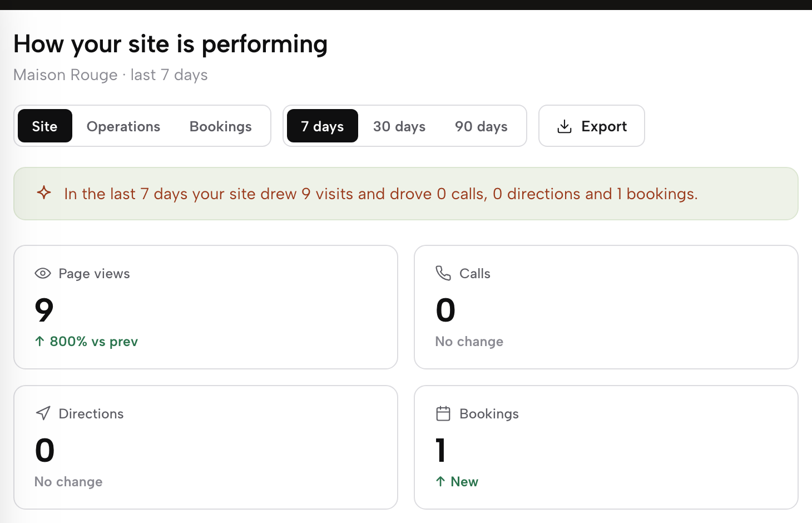Set the range to 90 days
This screenshot has height=523, width=812.
coord(481,126)
